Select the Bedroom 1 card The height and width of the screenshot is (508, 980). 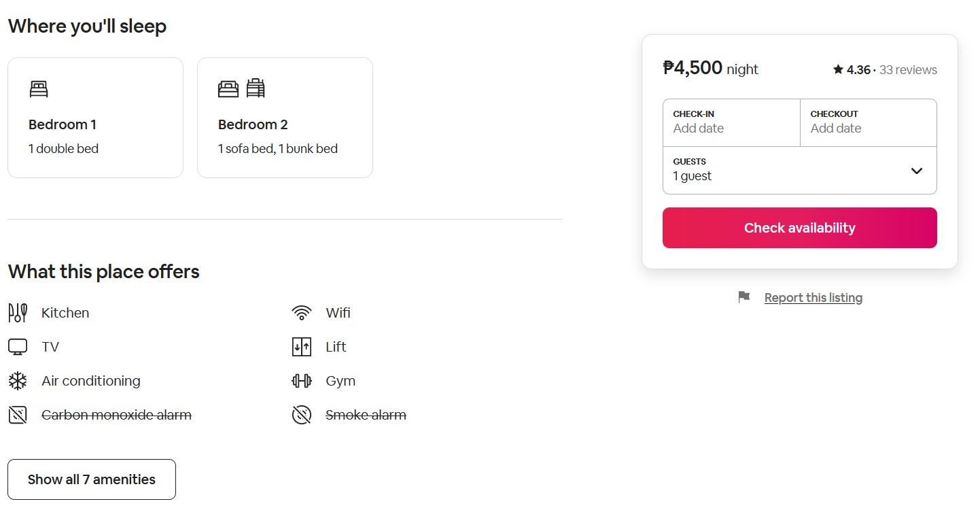tap(95, 118)
